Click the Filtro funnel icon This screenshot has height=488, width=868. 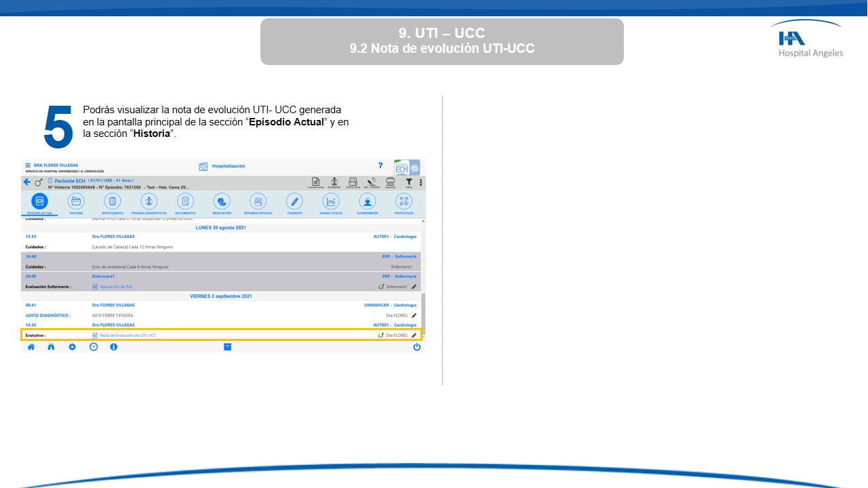pos(409,182)
